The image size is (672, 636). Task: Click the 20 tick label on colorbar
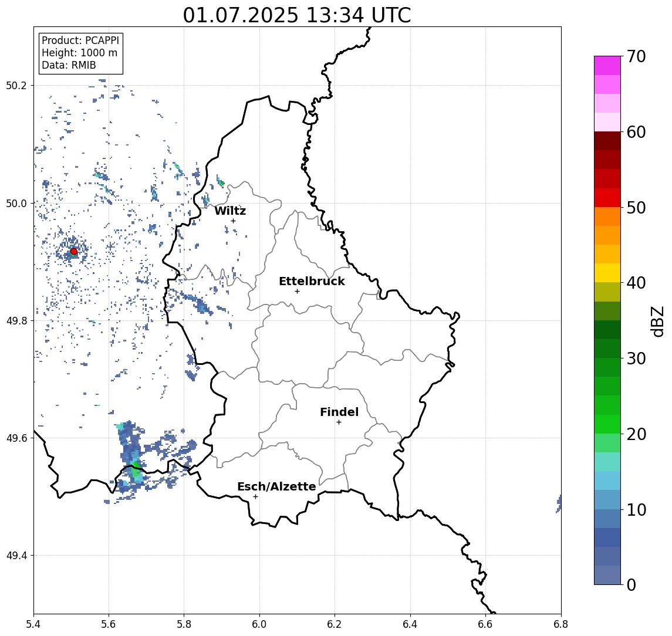[636, 434]
